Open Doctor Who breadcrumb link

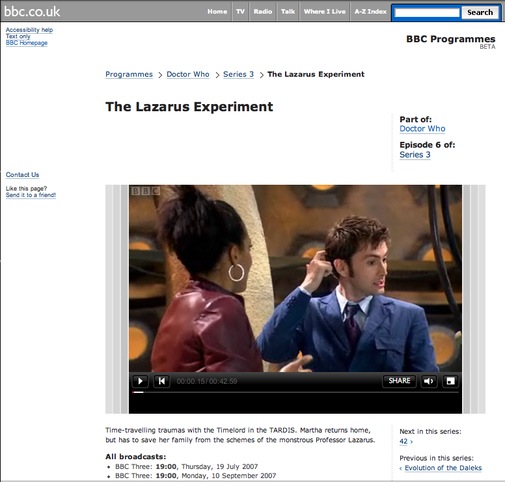click(188, 74)
